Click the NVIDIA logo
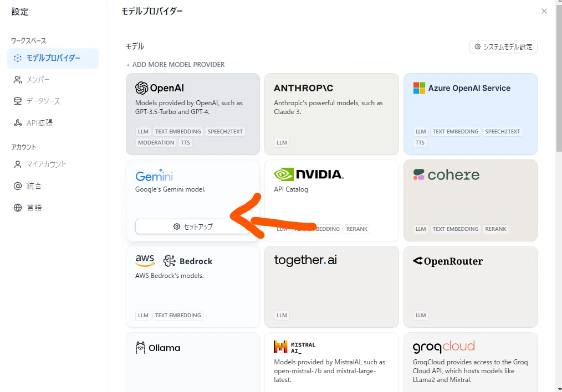The height and width of the screenshot is (392, 562). [309, 174]
